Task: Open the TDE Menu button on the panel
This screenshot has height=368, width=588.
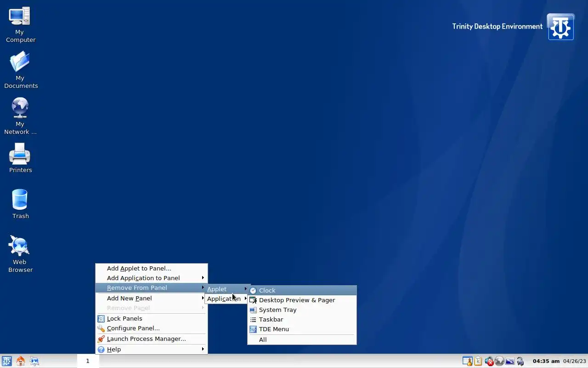Action: pos(6,361)
